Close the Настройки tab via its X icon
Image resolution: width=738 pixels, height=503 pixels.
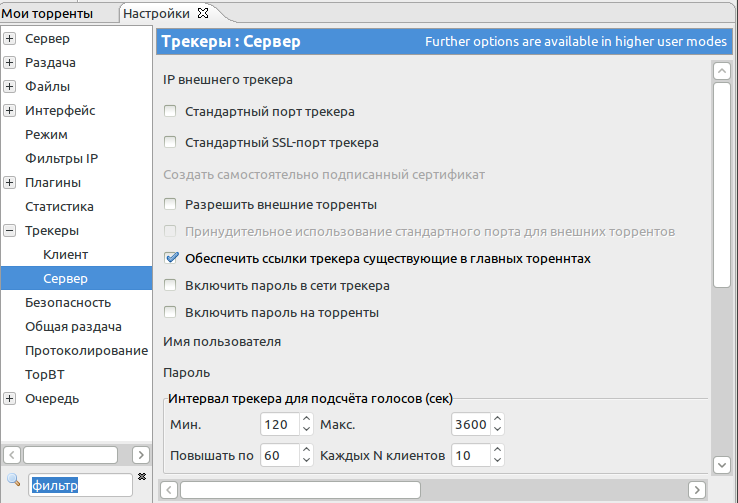click(x=203, y=13)
